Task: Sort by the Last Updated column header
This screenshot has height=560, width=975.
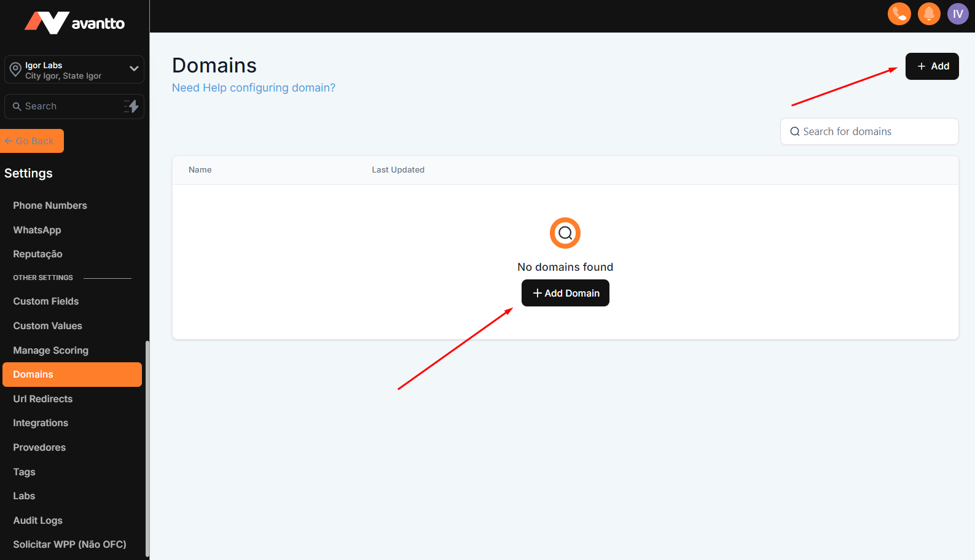Action: (397, 170)
